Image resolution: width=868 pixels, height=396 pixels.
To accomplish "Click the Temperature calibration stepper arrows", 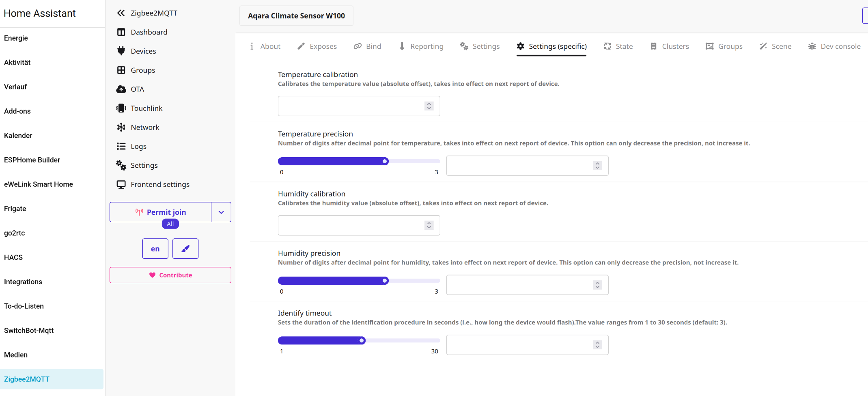I will (429, 106).
